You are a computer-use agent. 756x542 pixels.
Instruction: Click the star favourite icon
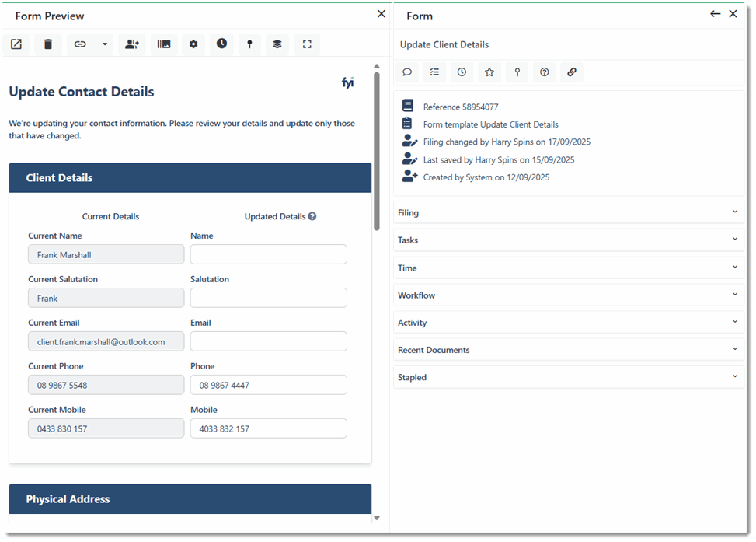pos(489,72)
